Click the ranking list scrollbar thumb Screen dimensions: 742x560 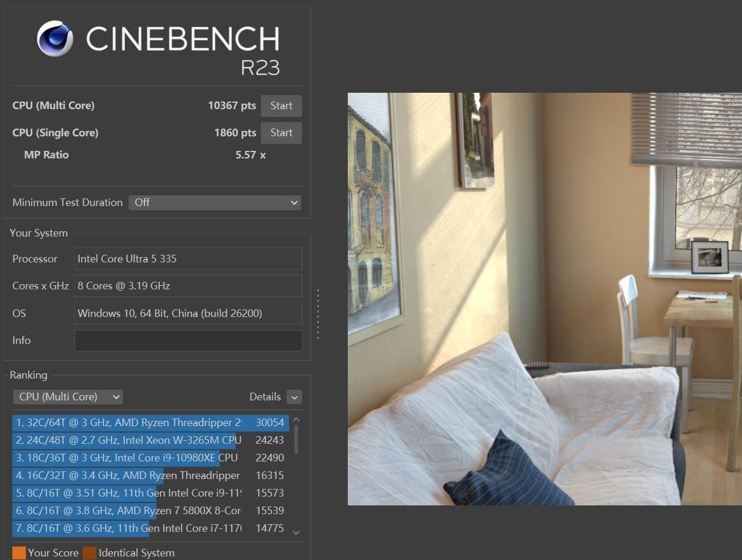[296, 440]
